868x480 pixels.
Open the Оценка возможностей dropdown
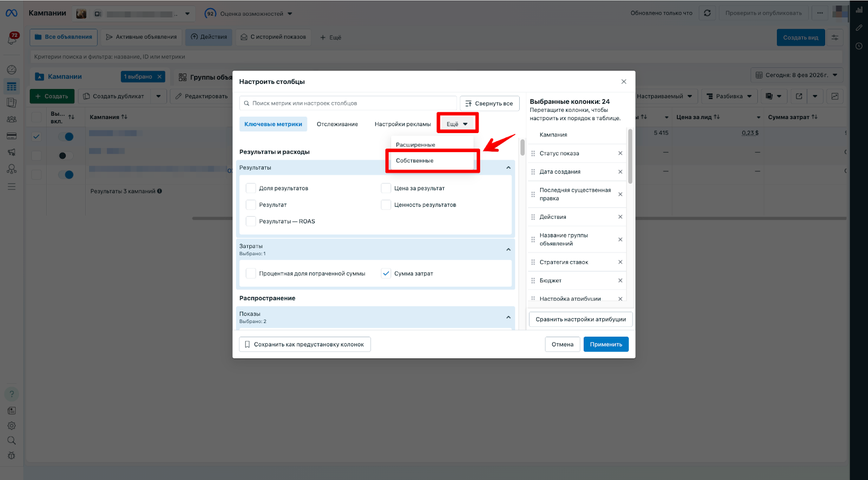(249, 14)
